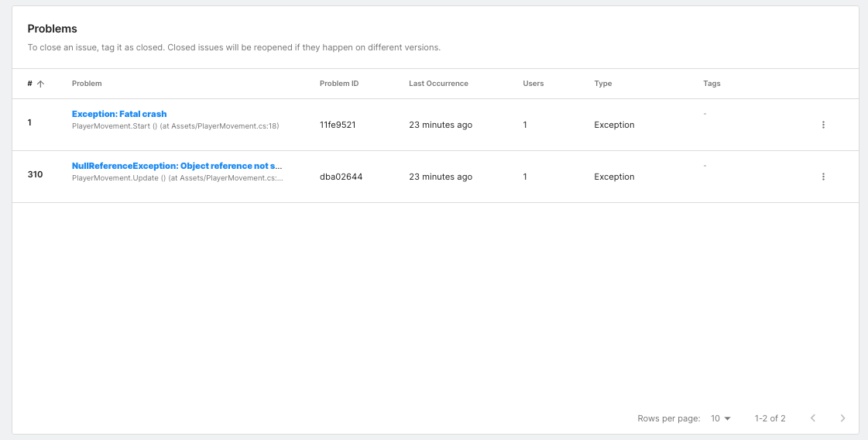The image size is (868, 440).
Task: Click the Problem column header
Action: (87, 84)
